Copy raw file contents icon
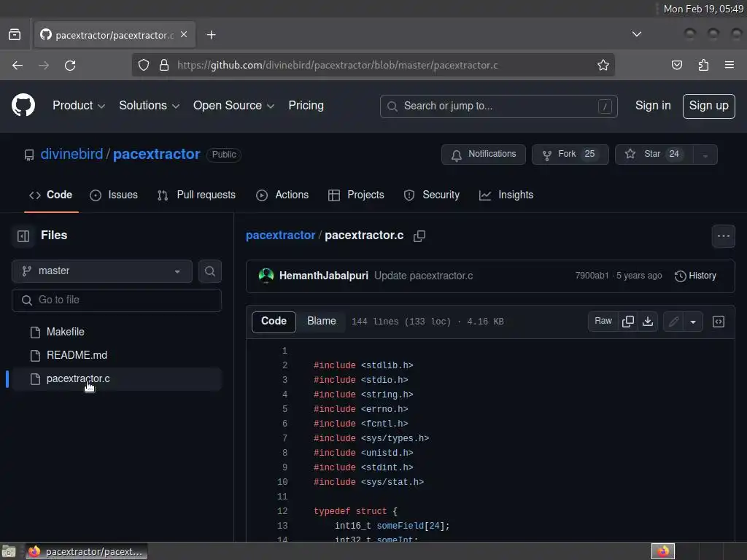Screen dimensions: 747x560 (x=628, y=322)
